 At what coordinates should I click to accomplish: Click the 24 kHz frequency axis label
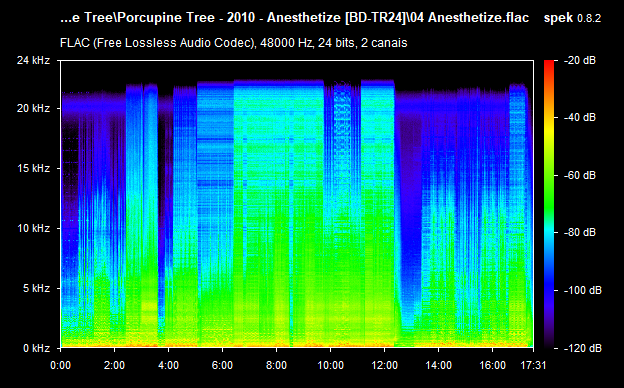33,60
